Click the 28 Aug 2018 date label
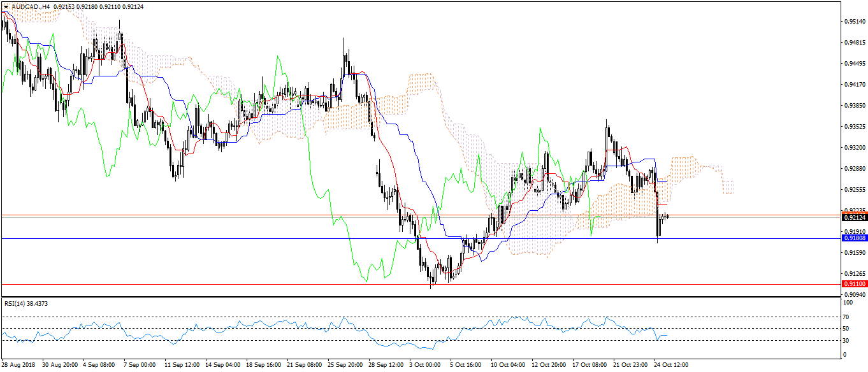 18,366
